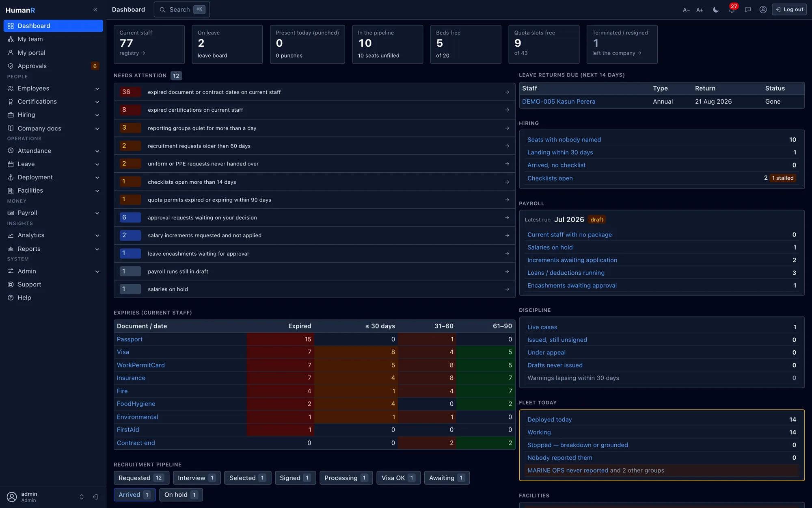Decrease font size with A− icon
812x508 pixels.
click(x=686, y=10)
